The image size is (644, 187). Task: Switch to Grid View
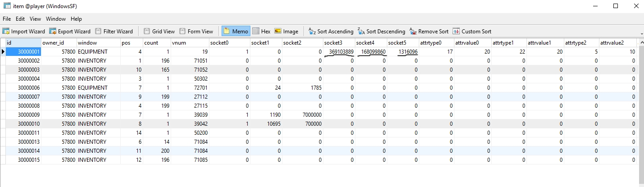coord(159,32)
